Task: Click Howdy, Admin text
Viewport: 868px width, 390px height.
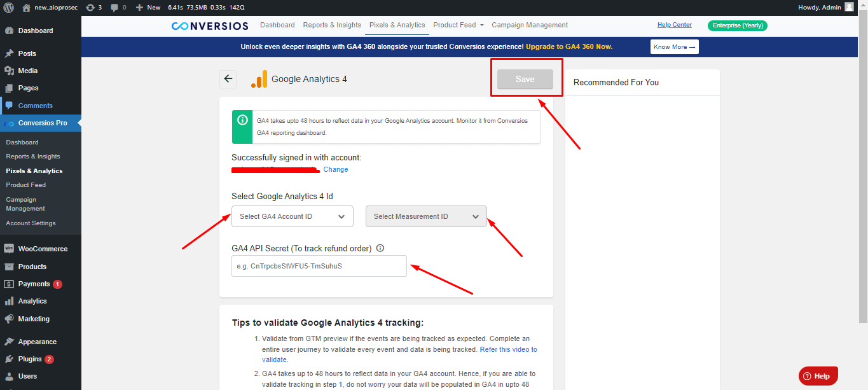Action: (x=820, y=8)
